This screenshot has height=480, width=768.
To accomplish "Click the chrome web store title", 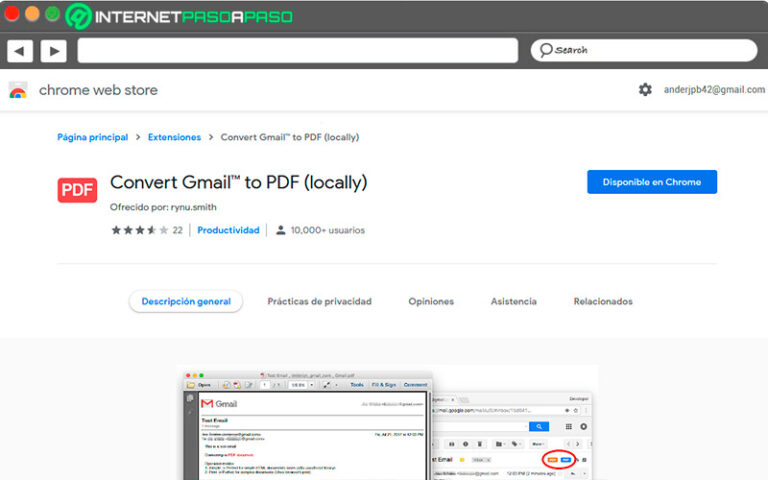I will pos(98,90).
